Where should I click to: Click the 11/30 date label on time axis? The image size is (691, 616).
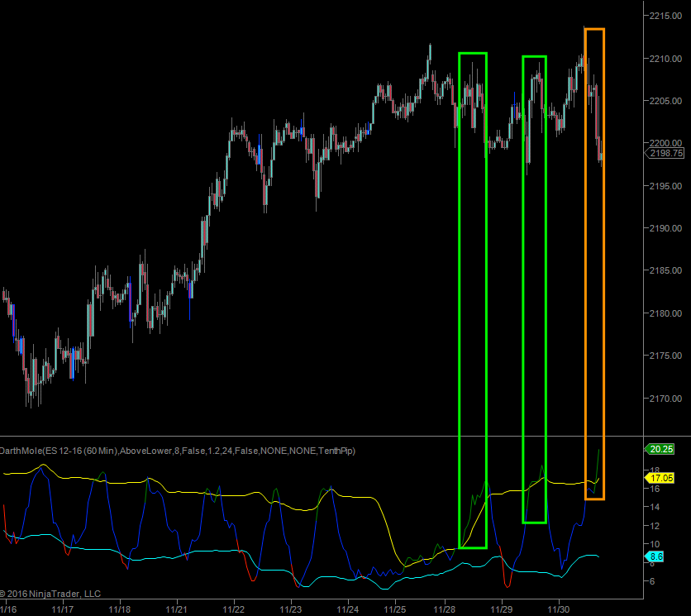tap(560, 609)
